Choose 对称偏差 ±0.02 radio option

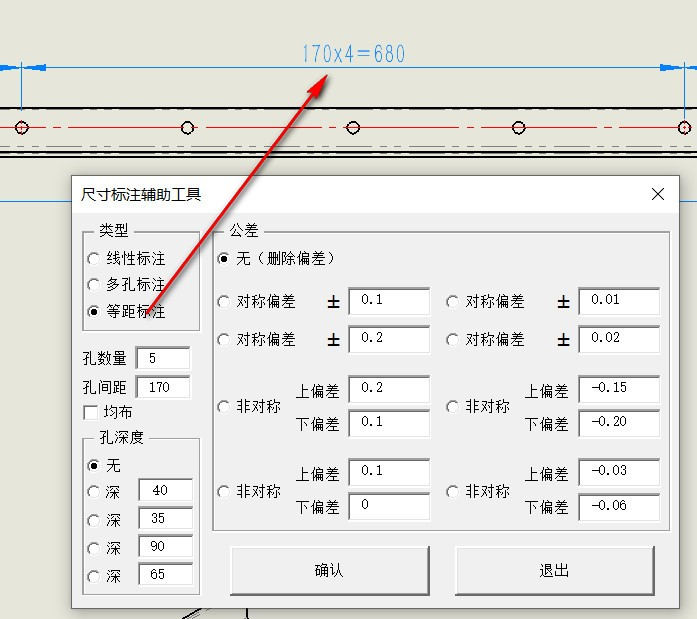click(x=453, y=340)
